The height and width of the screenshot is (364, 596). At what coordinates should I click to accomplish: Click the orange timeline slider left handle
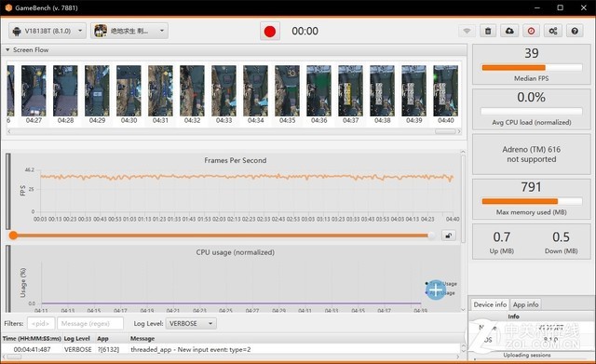(x=13, y=236)
